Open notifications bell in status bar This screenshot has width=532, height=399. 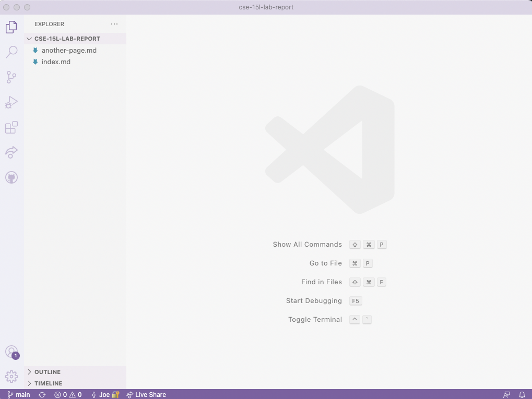click(522, 395)
